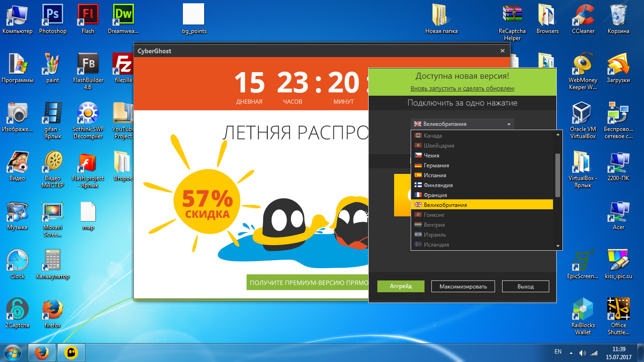
Task: Open Oracle VM VirtualBox shortcut
Action: (x=583, y=120)
